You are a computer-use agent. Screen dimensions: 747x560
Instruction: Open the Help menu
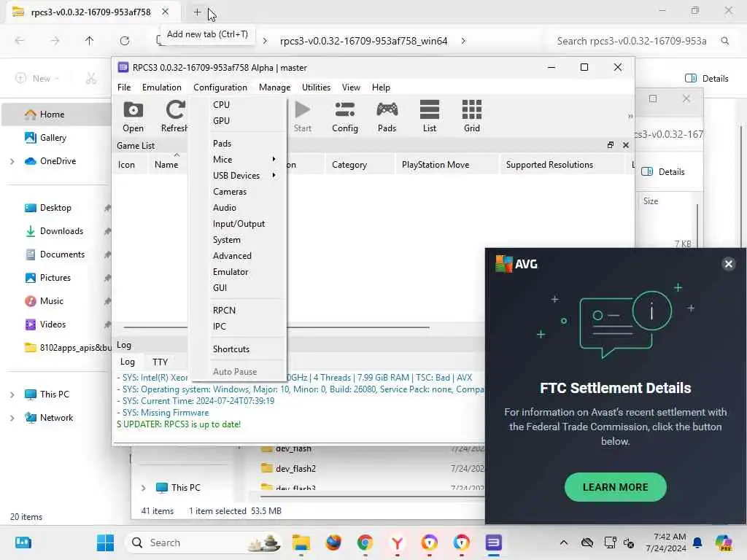pos(381,87)
